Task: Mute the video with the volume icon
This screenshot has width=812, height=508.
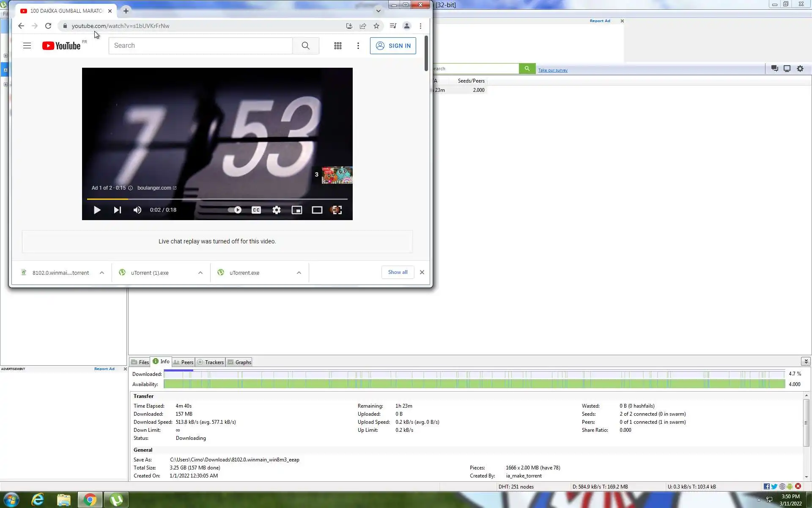Action: click(x=137, y=210)
